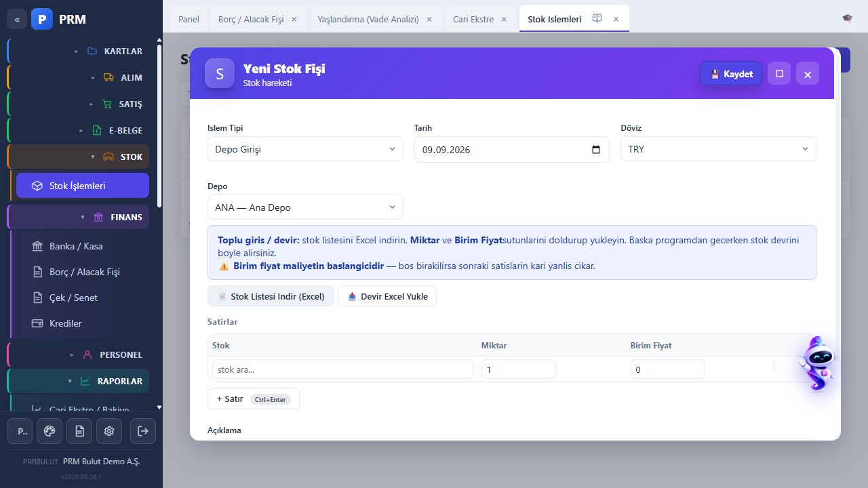Maximize the Yeni Stok Fişi dialog

coord(779,73)
